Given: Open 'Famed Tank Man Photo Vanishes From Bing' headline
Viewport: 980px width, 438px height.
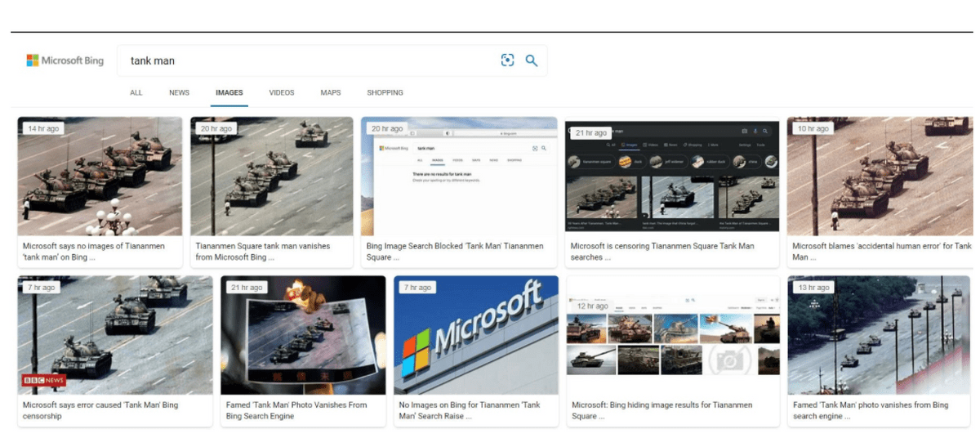Looking at the screenshot, I should pos(296,410).
